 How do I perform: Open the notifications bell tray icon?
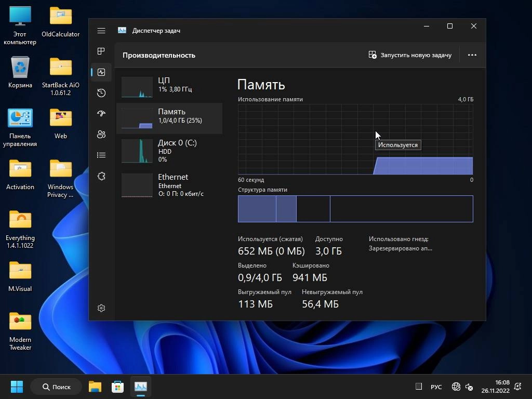coord(518,387)
